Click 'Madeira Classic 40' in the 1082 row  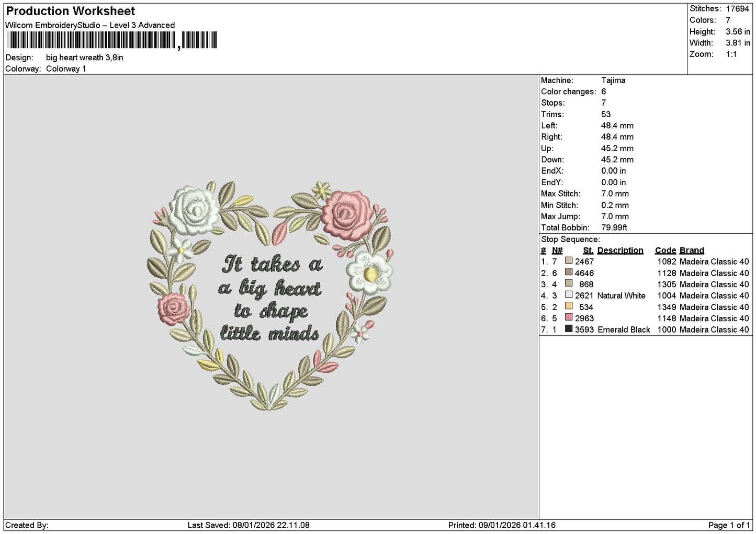[714, 262]
